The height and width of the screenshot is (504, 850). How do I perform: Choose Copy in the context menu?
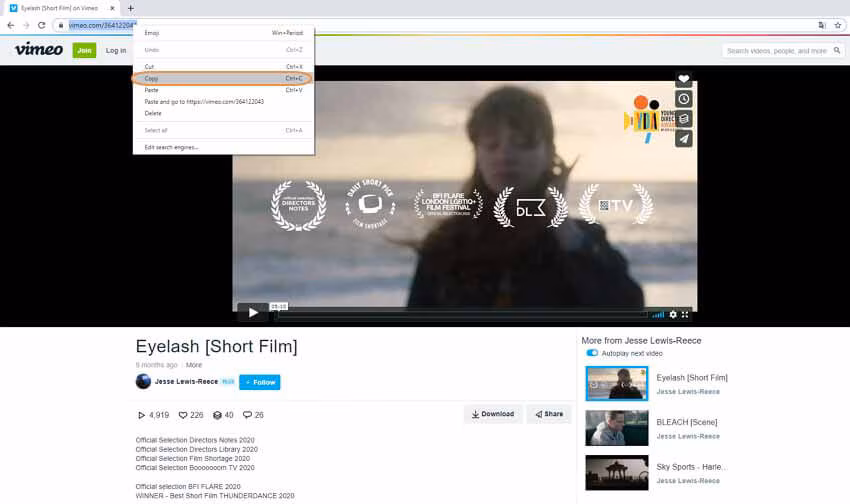coord(223,79)
